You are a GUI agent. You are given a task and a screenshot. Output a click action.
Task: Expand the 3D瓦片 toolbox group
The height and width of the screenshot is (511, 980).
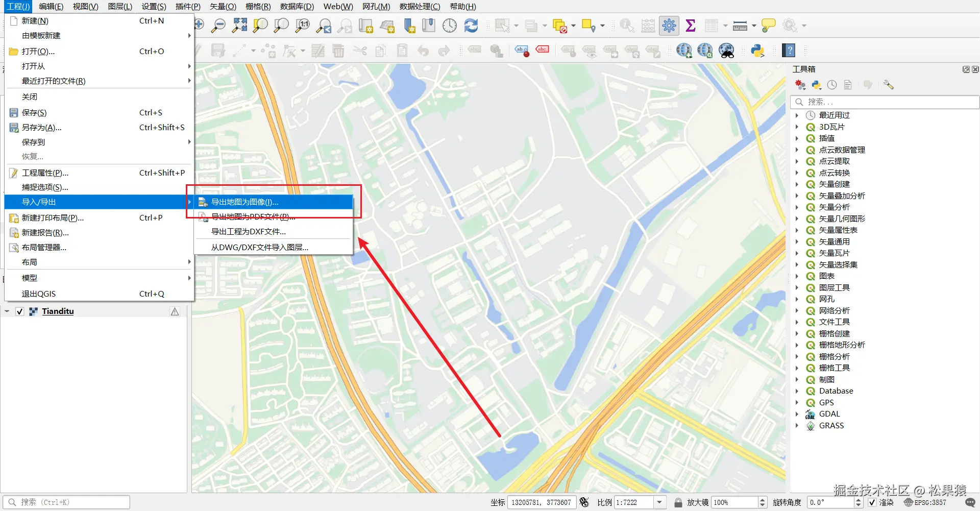point(797,127)
